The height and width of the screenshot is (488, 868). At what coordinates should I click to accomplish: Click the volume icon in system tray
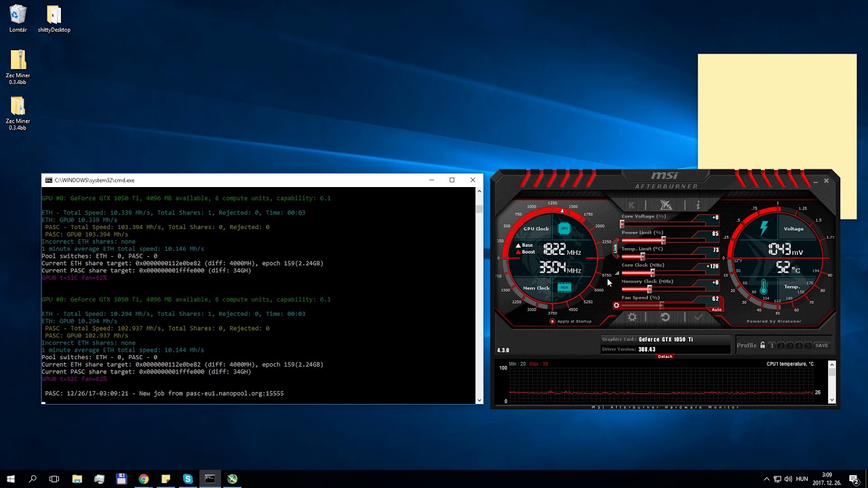pyautogui.click(x=789, y=479)
